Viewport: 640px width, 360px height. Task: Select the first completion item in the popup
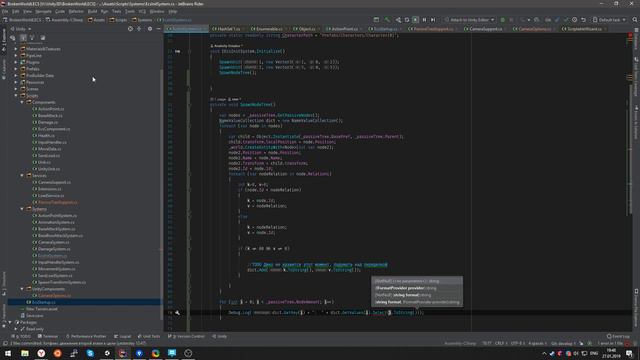[417, 281]
